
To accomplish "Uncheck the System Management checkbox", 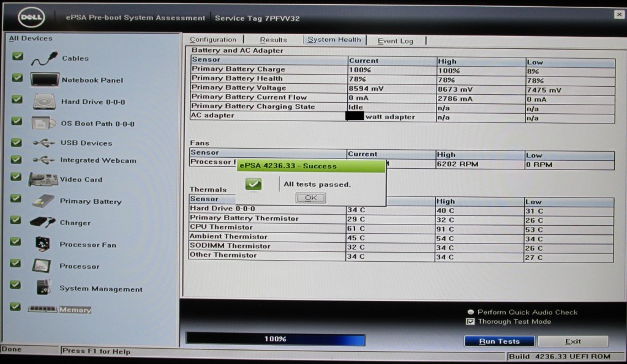I will (x=15, y=284).
